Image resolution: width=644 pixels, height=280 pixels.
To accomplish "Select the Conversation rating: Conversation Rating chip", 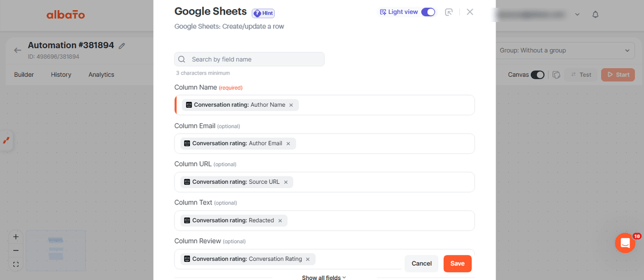I will click(248, 259).
